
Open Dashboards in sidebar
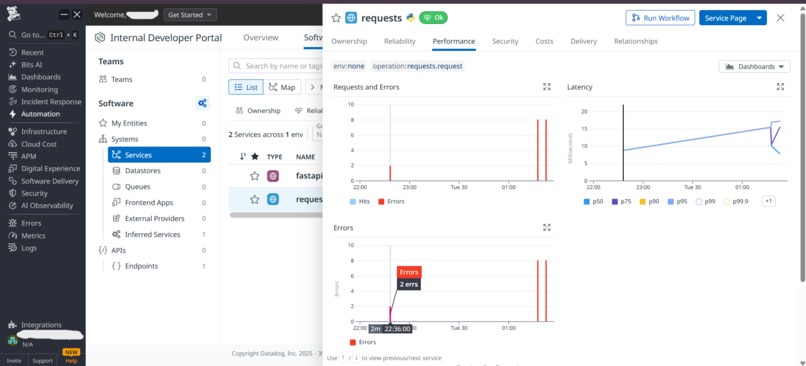pyautogui.click(x=41, y=77)
